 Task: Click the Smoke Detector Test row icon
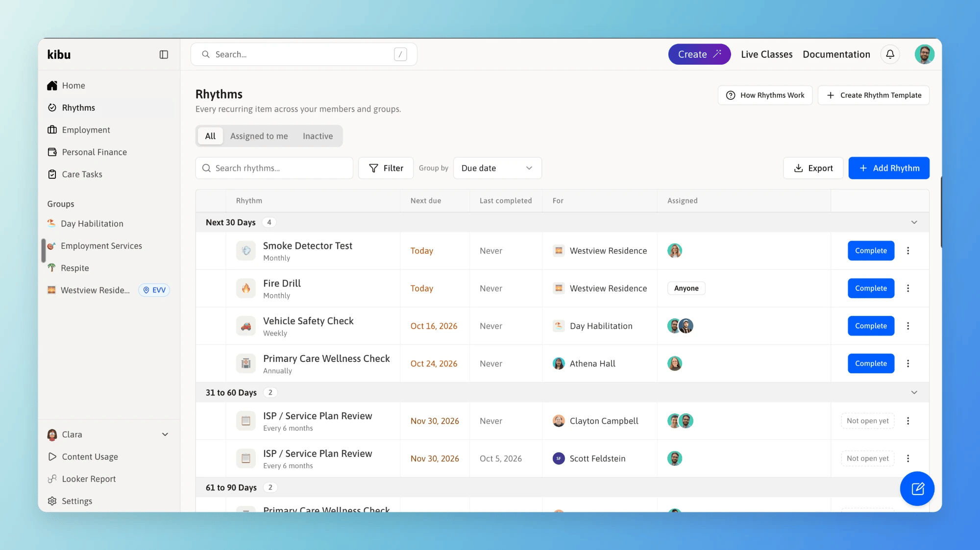246,251
